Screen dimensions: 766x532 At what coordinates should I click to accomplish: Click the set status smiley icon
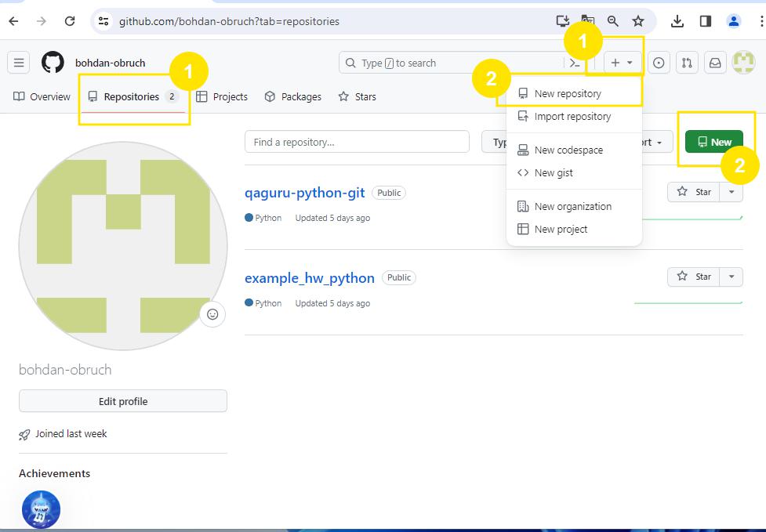(x=212, y=314)
